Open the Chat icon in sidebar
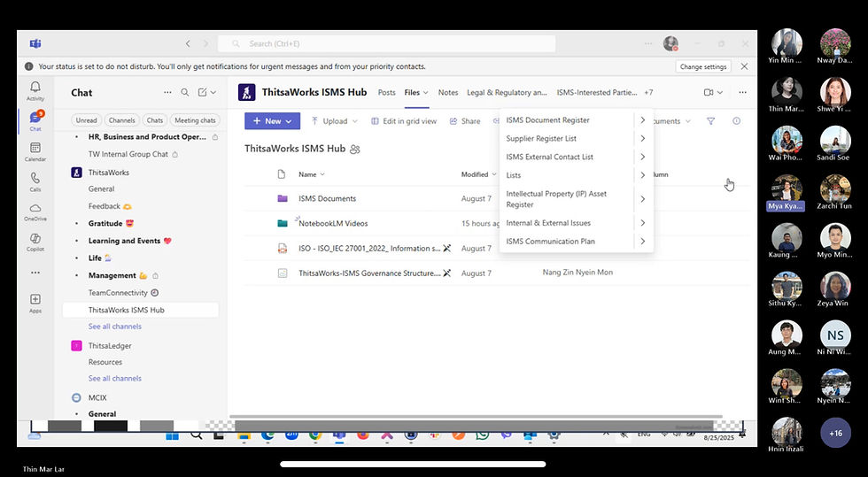Screen dimensions: 868x477 tap(35, 118)
